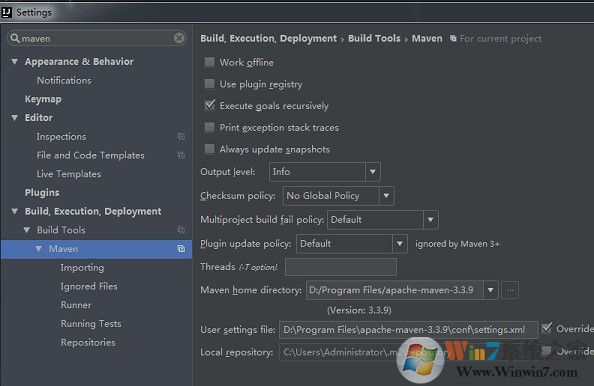The image size is (594, 386).
Task: Click project-level icon beside Build Tools
Action: (181, 230)
